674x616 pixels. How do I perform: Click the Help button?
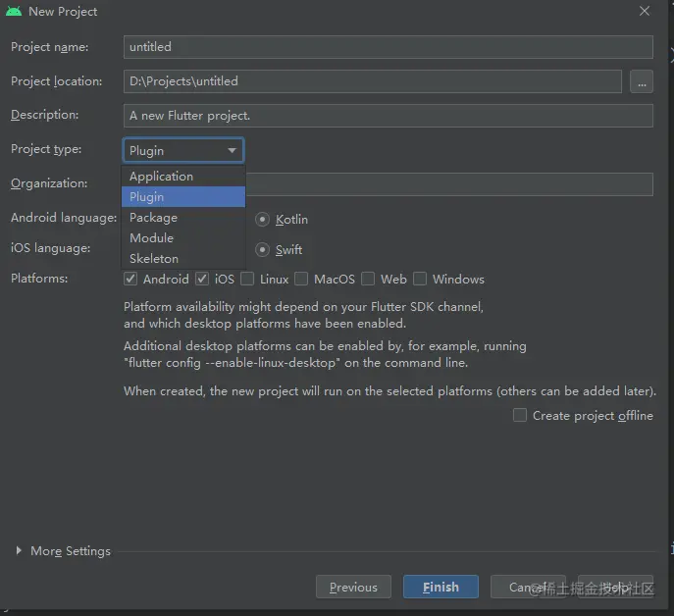tap(615, 587)
